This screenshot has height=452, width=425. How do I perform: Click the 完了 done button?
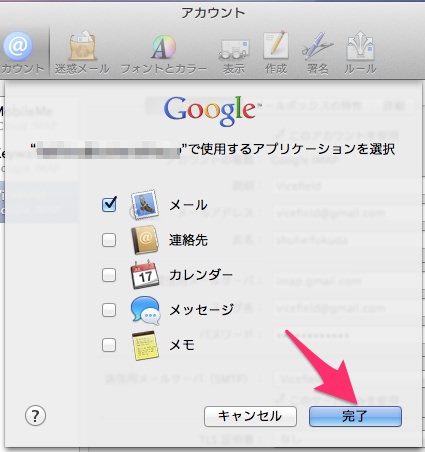click(355, 416)
